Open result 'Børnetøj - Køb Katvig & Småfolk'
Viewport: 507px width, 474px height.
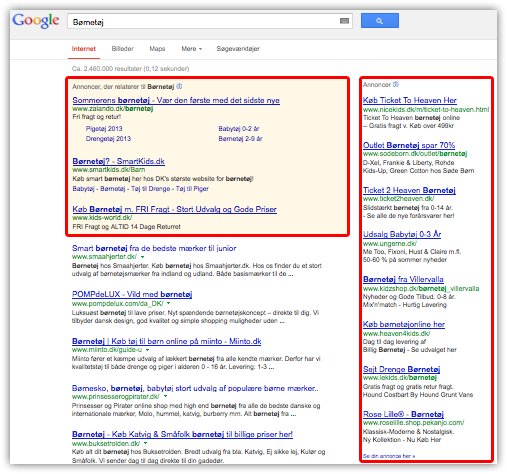tap(182, 434)
